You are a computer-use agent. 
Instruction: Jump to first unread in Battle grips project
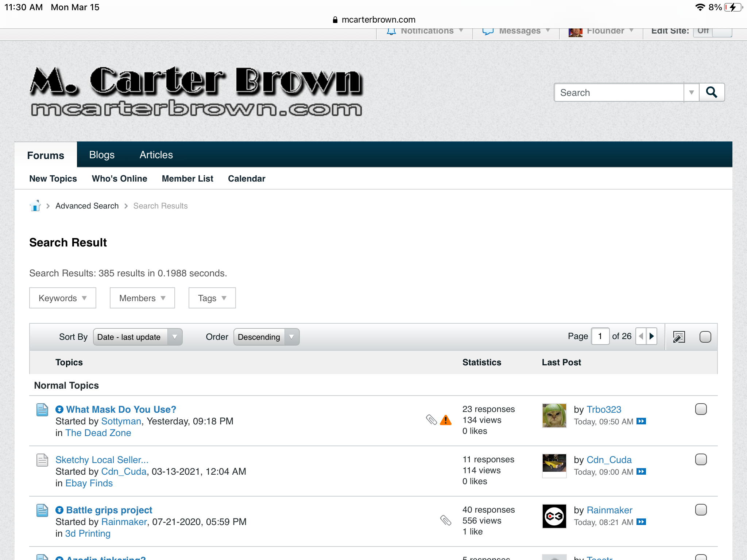59,510
